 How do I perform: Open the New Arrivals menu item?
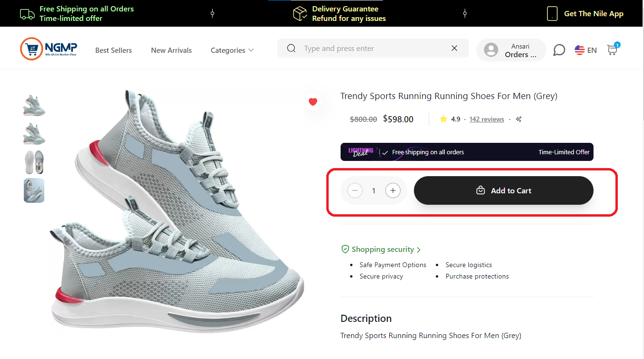click(171, 50)
